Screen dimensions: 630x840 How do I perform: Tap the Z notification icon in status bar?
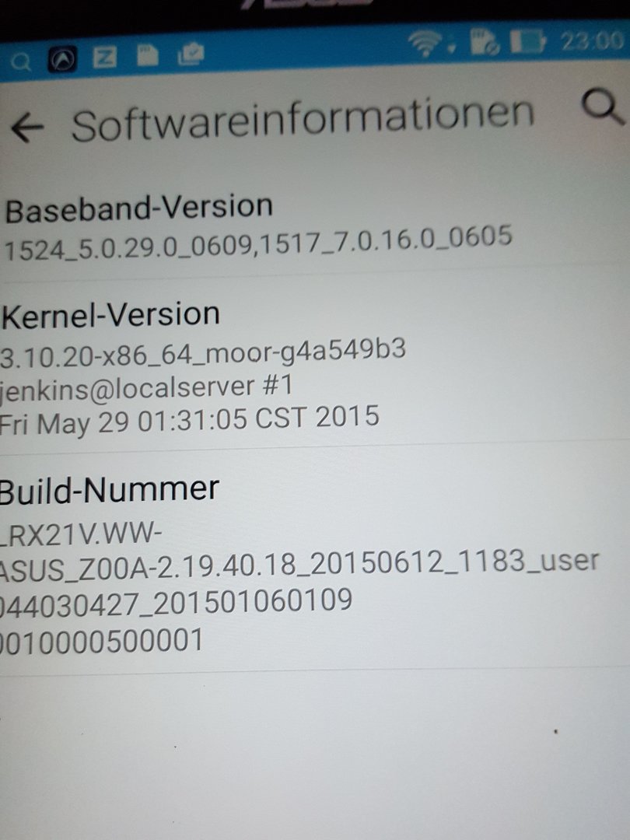click(105, 58)
